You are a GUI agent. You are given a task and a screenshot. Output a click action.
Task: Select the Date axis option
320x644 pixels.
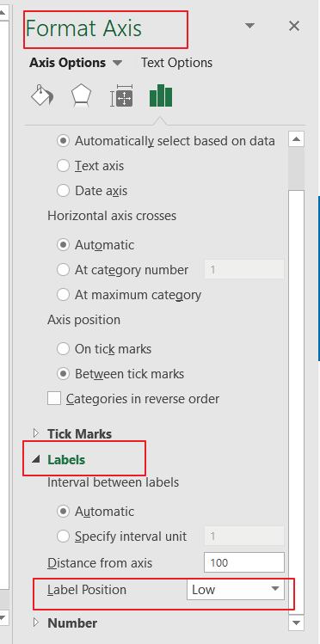[64, 191]
